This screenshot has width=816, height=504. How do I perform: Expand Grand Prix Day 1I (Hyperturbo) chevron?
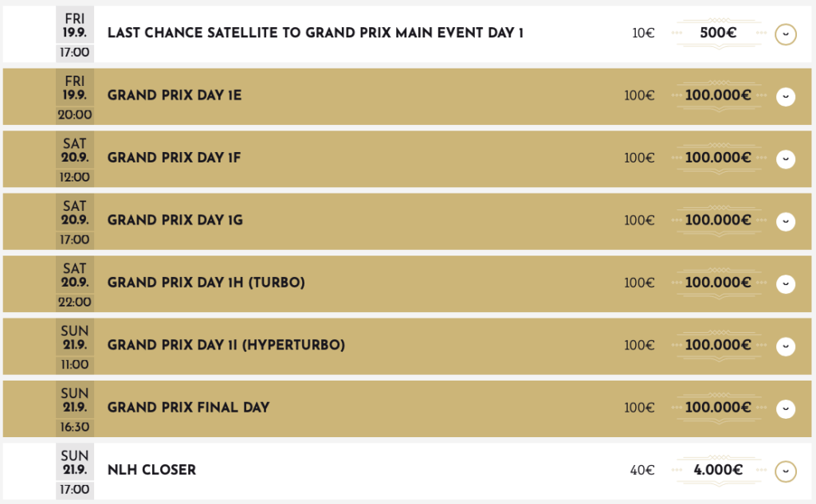click(x=786, y=346)
